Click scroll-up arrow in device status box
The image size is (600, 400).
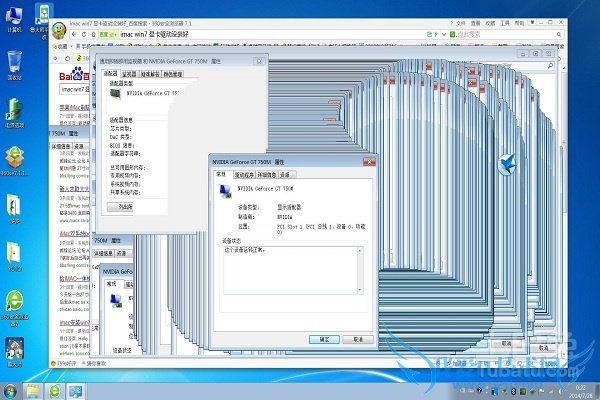coord(359,251)
